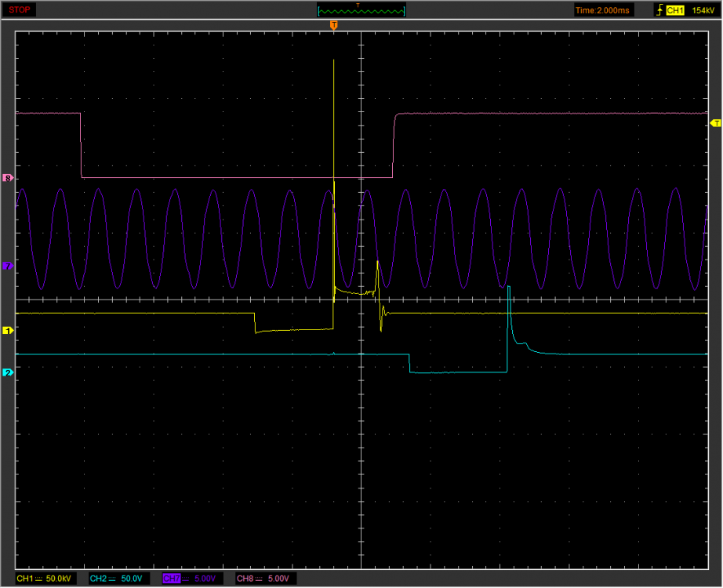Toggle the CH1 50.0kV channel readout

[x=47, y=579]
